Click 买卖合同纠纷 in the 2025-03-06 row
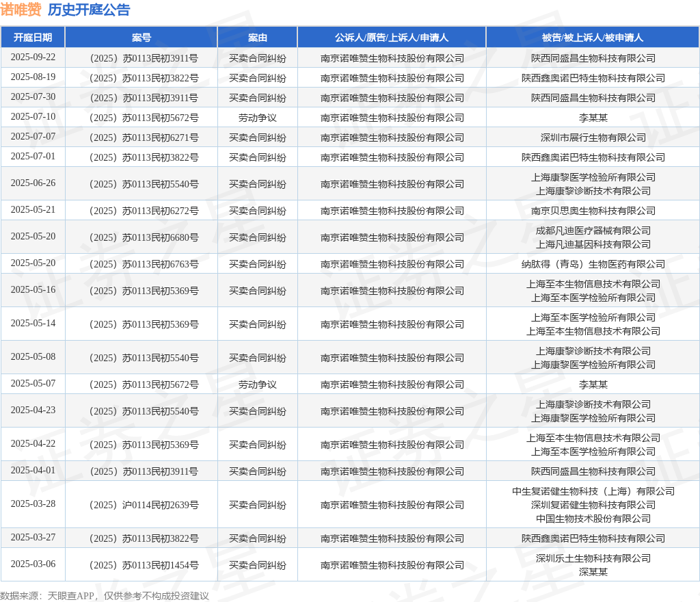700x602 pixels. click(258, 565)
